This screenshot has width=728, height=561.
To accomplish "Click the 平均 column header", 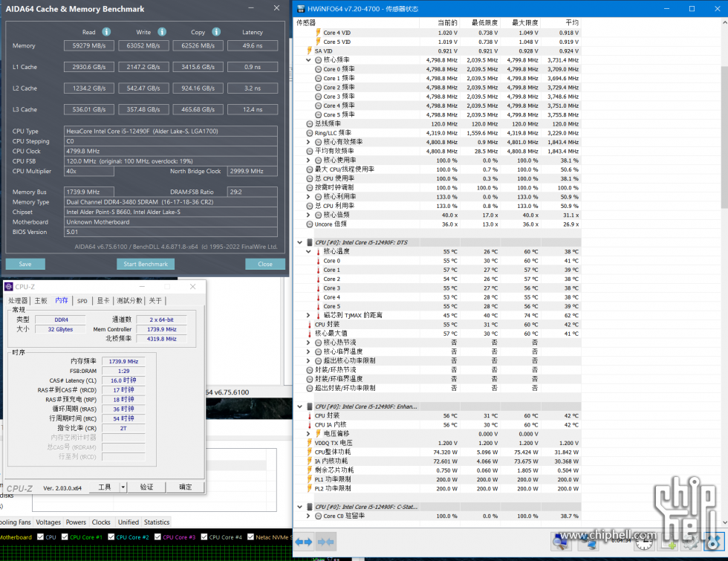I will (561, 22).
